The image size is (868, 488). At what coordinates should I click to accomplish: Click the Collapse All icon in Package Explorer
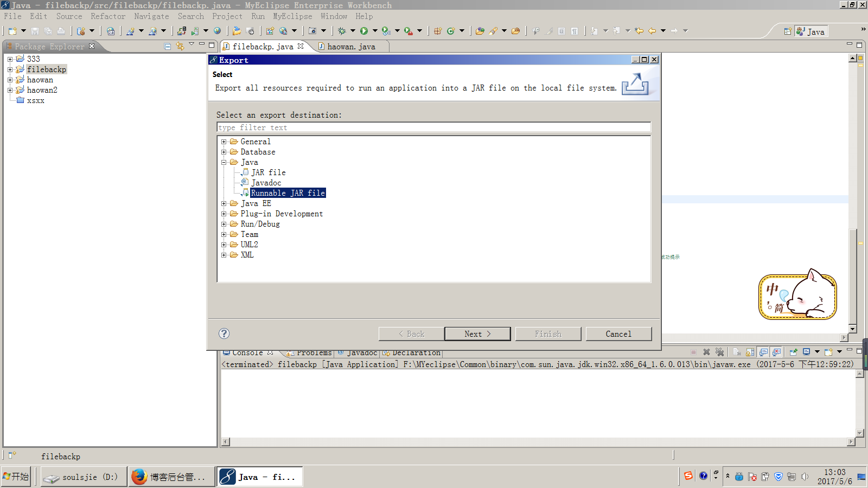(168, 47)
